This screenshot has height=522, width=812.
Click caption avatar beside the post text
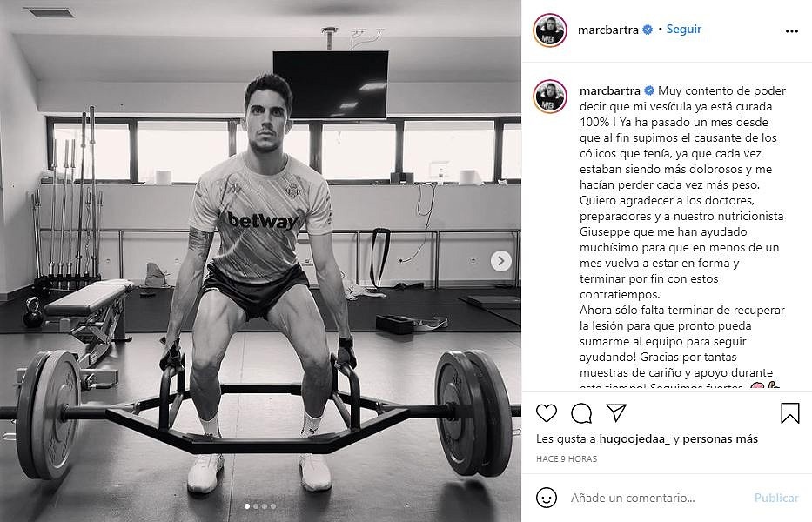550,97
